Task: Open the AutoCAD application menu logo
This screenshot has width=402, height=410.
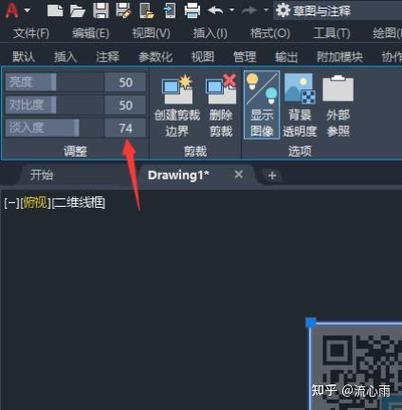Action: (12, 10)
